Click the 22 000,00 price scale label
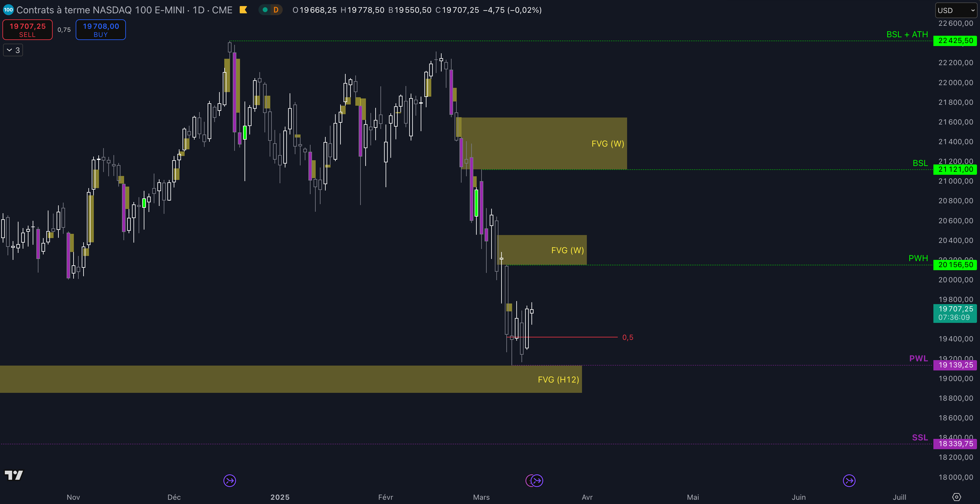The width and height of the screenshot is (980, 504). pos(956,83)
